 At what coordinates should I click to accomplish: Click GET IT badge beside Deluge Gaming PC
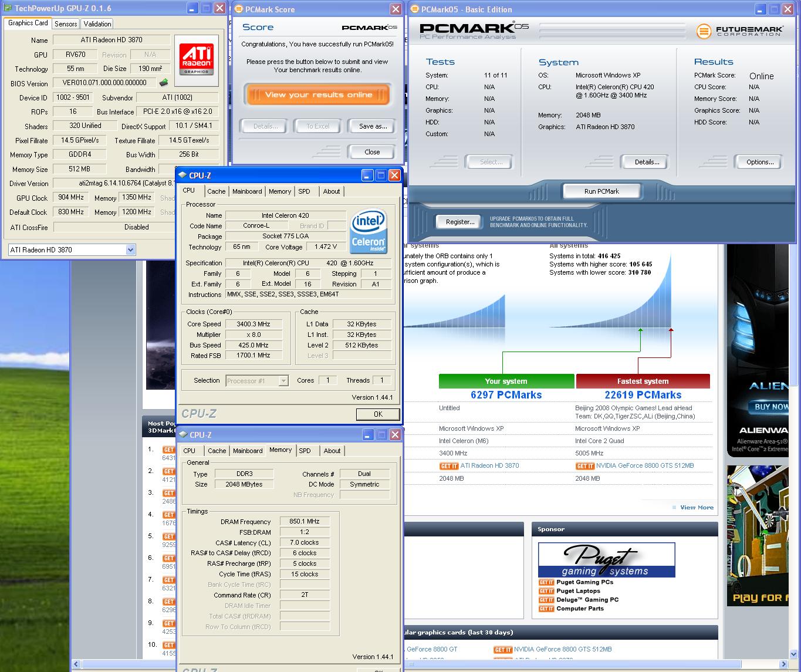(x=546, y=600)
